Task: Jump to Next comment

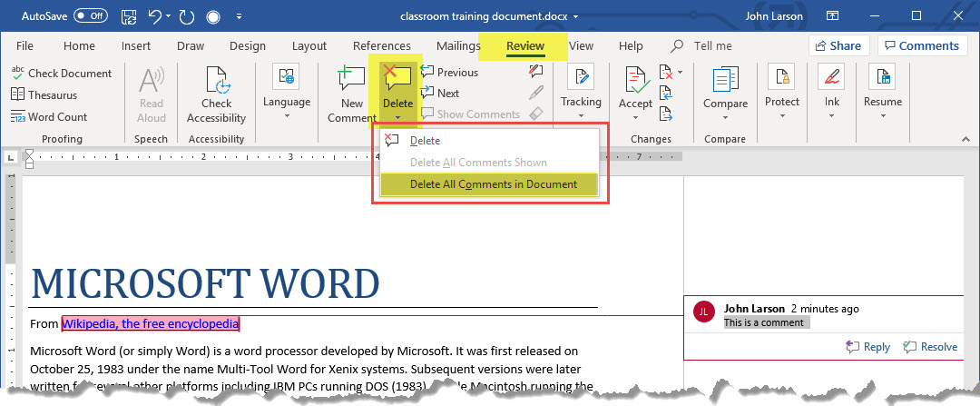Action: click(439, 93)
